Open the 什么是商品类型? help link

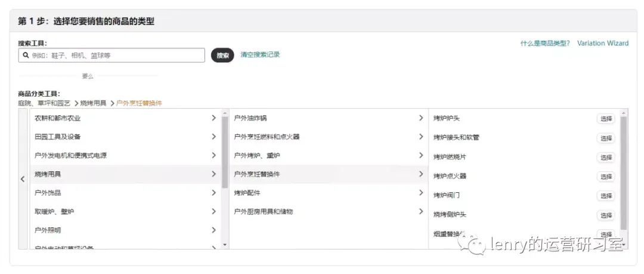(545, 43)
